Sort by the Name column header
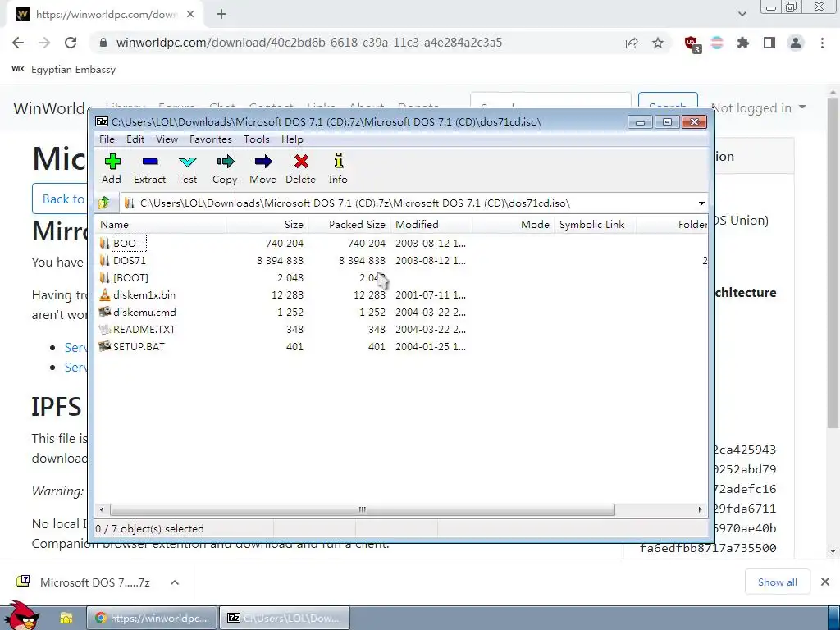This screenshot has height=630, width=840. 161,225
